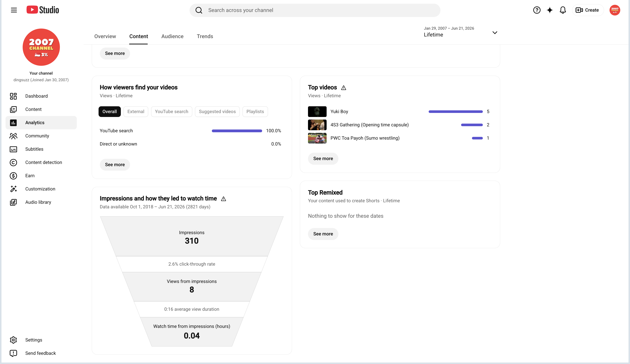Select the YouTube search filter chip
This screenshot has width=630, height=364.
(171, 111)
